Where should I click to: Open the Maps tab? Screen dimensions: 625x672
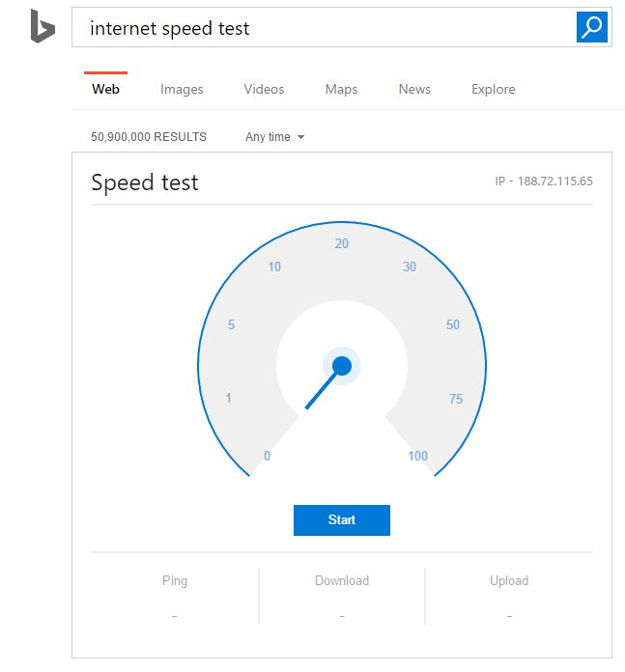pos(341,89)
